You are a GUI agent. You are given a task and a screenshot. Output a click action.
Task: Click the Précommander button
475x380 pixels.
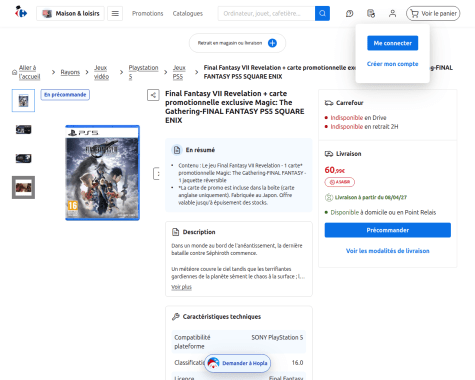point(388,230)
